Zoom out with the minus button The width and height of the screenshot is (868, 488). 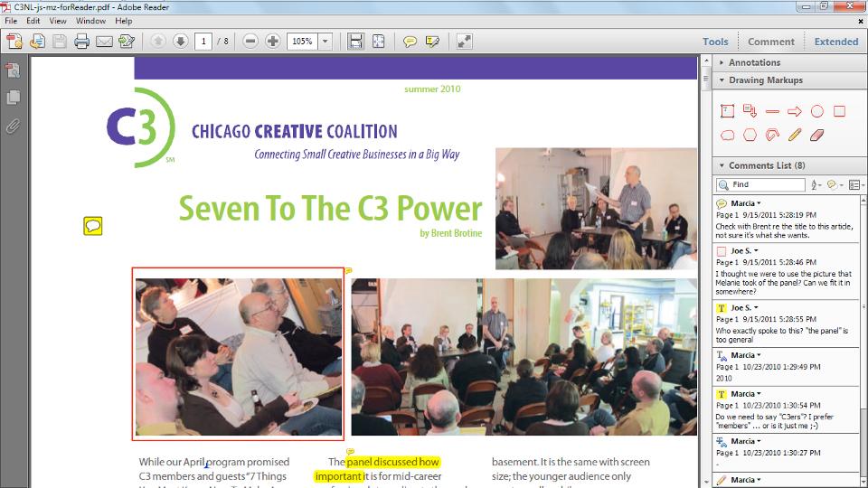click(250, 41)
